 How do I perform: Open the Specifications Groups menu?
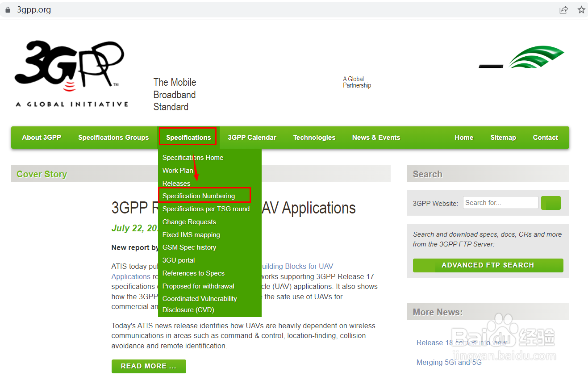point(113,138)
